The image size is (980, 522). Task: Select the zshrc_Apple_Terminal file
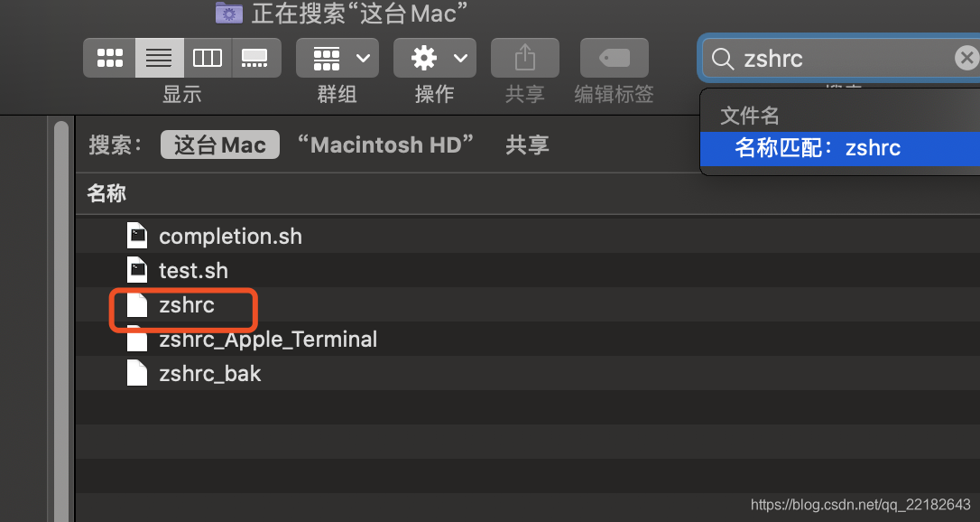(267, 340)
